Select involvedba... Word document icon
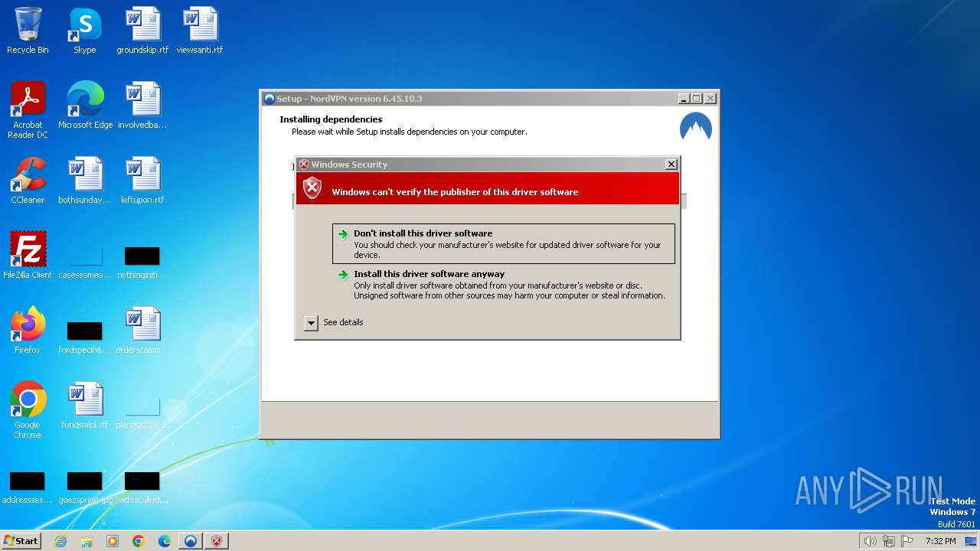980x551 pixels. (x=142, y=106)
